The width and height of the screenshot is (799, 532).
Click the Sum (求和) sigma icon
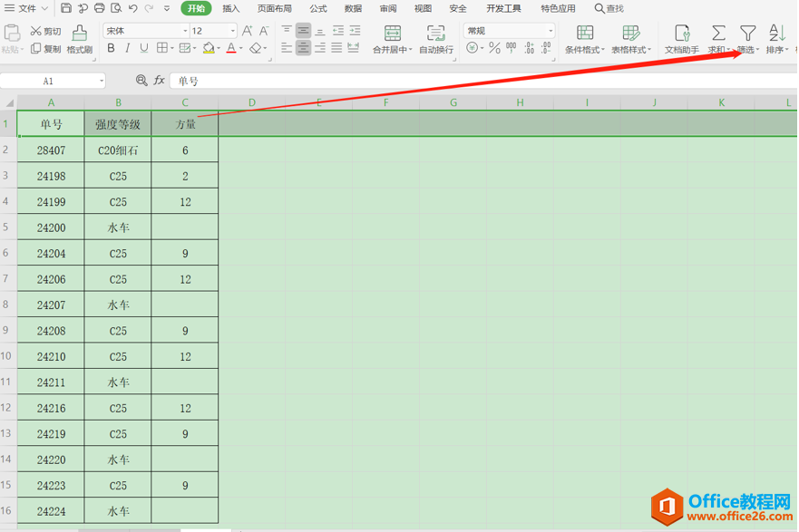718,34
